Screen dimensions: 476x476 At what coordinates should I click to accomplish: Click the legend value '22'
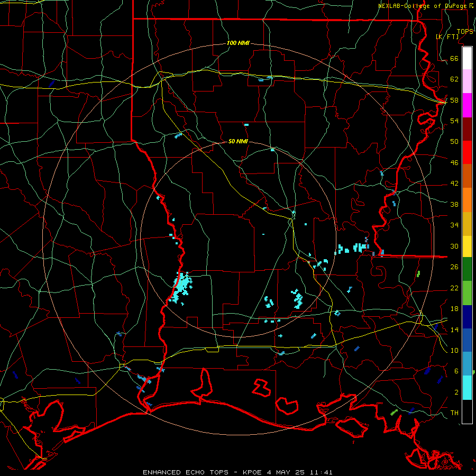click(454, 288)
